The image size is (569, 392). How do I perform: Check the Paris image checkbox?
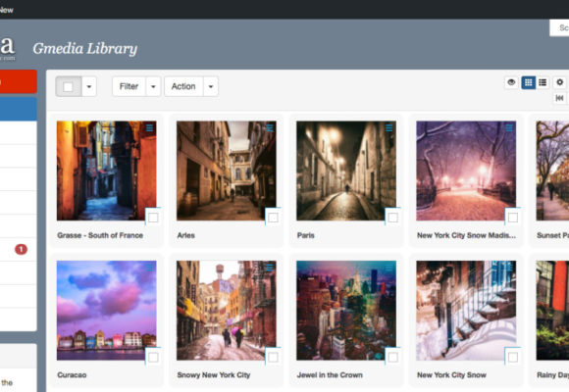pyautogui.click(x=393, y=218)
